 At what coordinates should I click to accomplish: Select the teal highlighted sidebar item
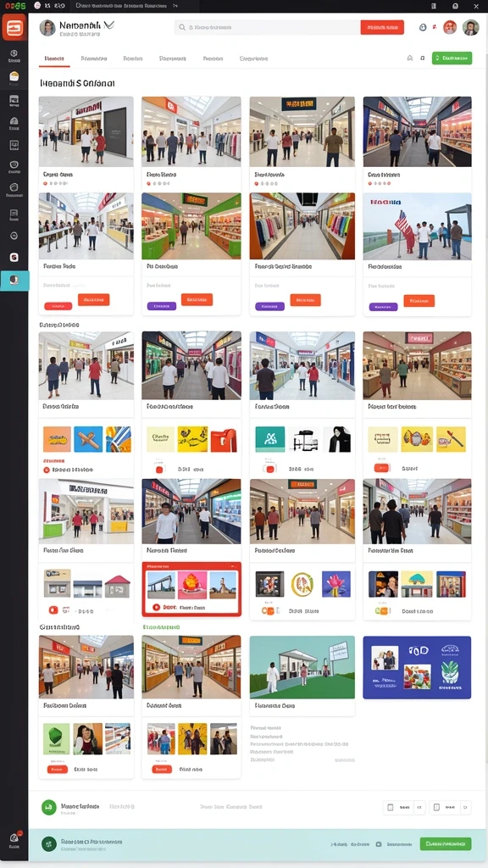click(14, 281)
